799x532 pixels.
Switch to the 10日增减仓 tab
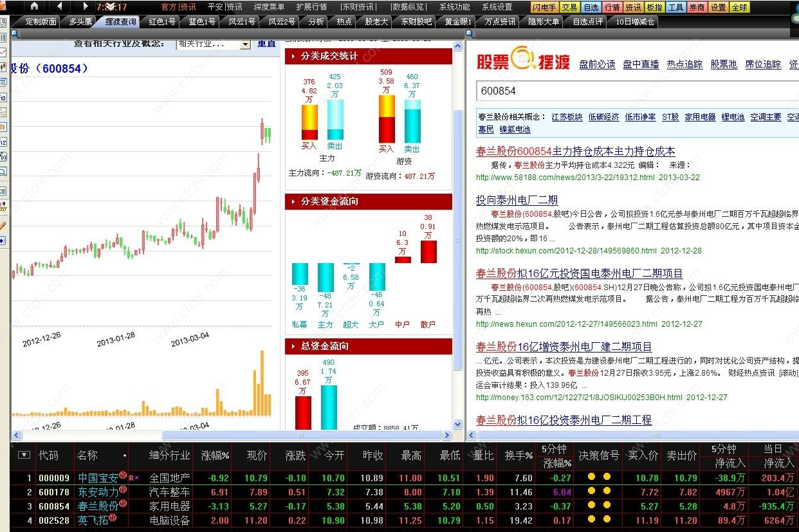click(x=635, y=21)
